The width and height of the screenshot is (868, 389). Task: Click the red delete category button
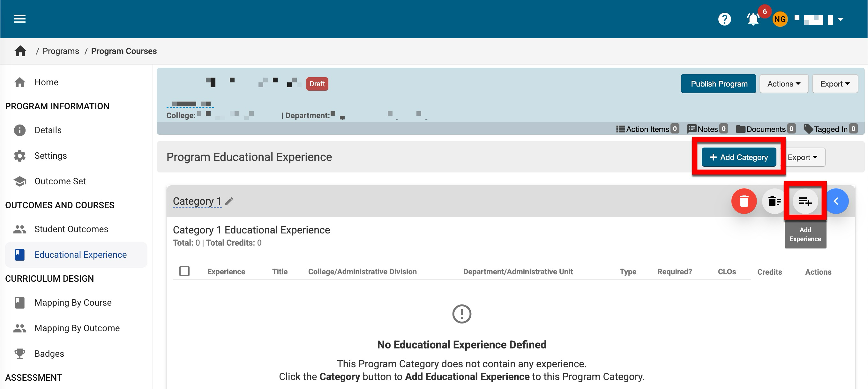(x=744, y=201)
